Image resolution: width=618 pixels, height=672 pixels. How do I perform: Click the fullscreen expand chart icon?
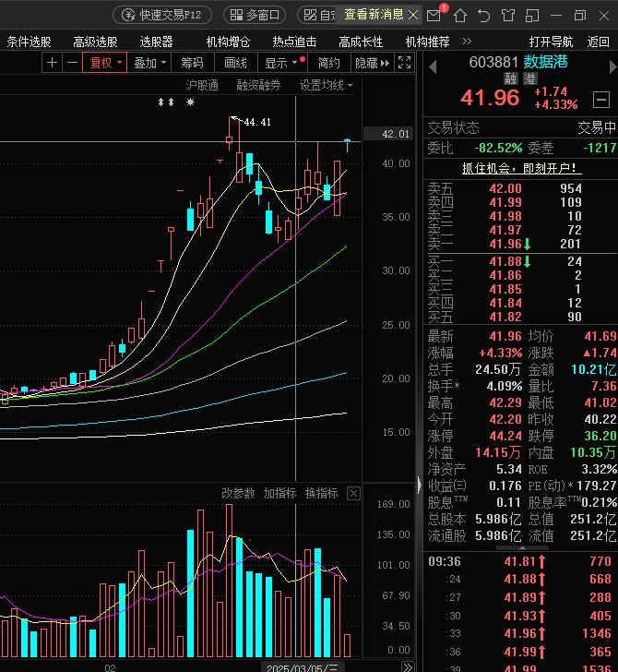404,63
